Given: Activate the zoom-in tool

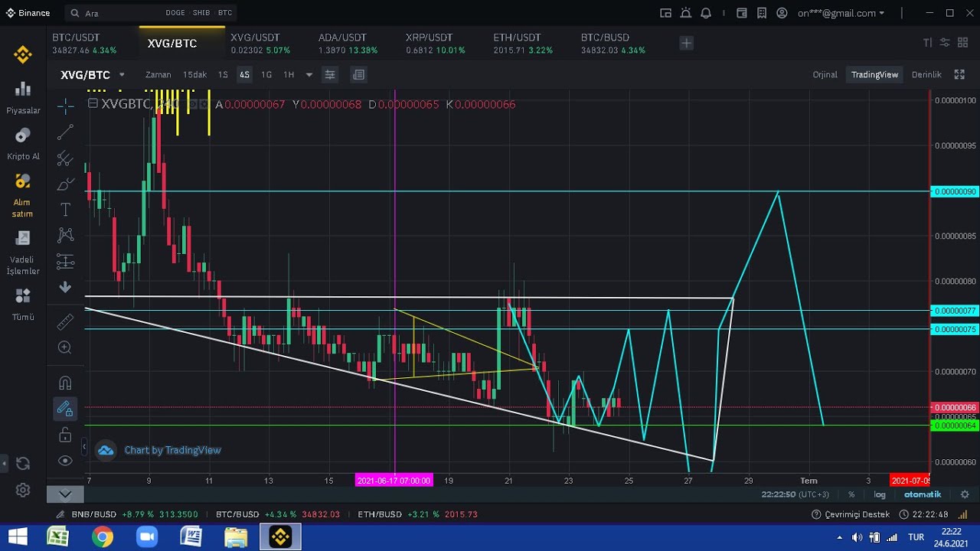Looking at the screenshot, I should 65,347.
